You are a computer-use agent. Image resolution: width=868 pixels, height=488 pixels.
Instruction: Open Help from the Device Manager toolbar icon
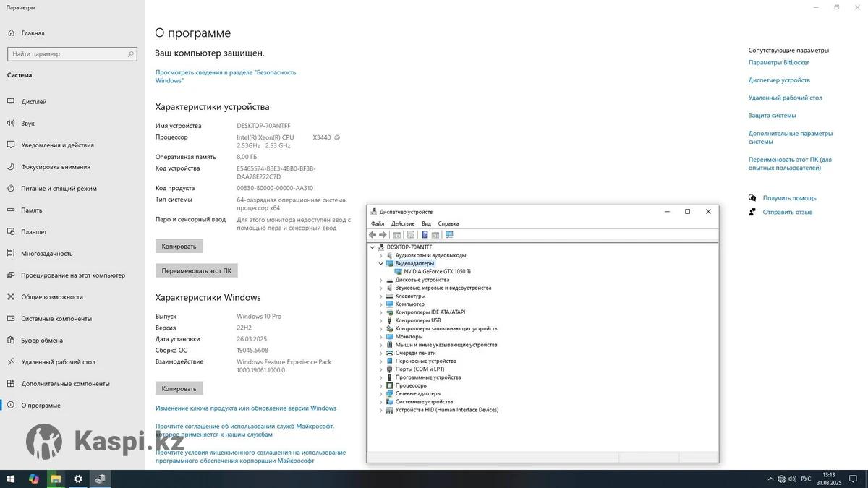(x=425, y=235)
